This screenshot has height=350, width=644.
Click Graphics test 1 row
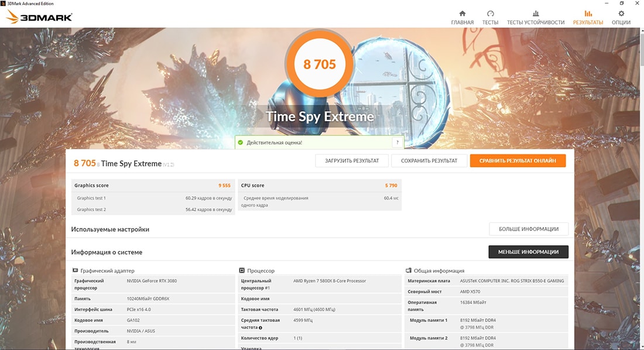point(153,198)
